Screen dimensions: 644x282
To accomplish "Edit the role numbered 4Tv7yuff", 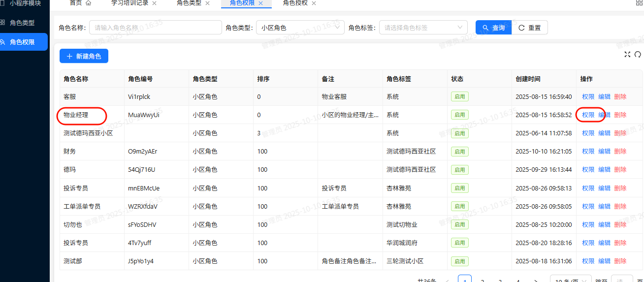I will coord(604,243).
